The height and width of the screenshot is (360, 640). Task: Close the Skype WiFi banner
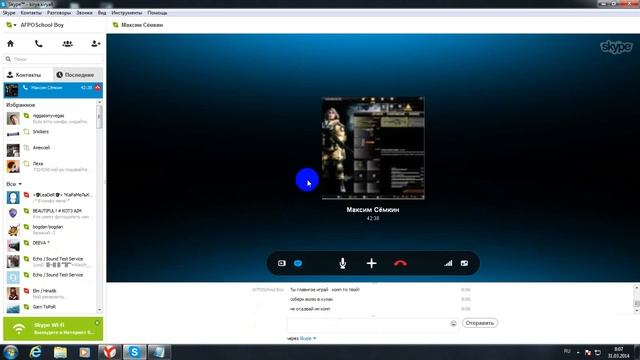(x=97, y=323)
